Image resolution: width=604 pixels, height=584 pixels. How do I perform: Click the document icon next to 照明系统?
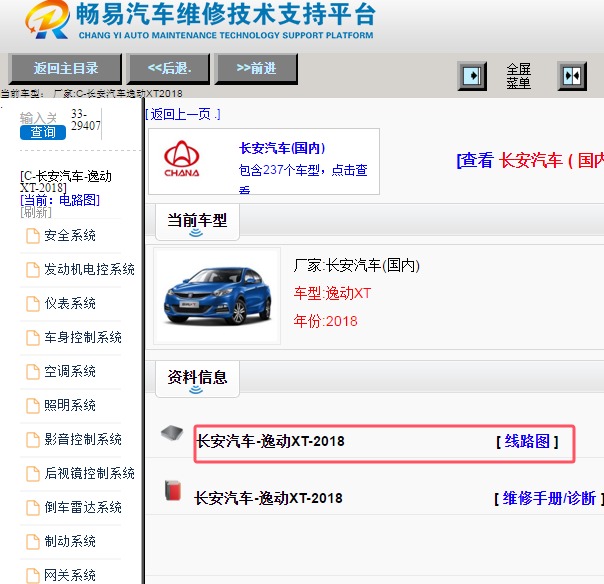tap(33, 406)
